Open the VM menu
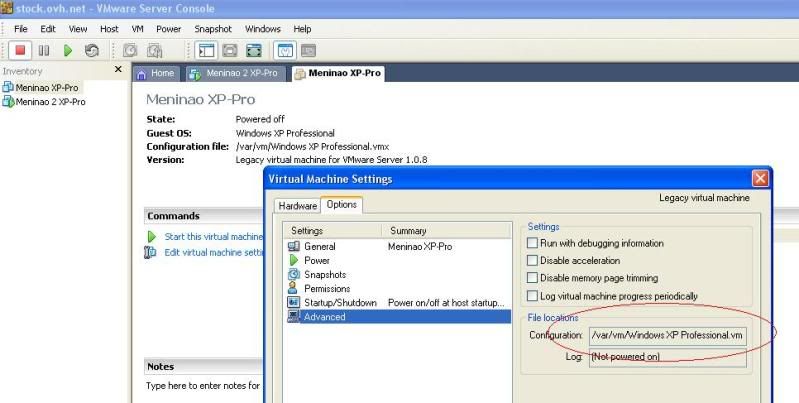This screenshot has height=403, width=799. 138,29
